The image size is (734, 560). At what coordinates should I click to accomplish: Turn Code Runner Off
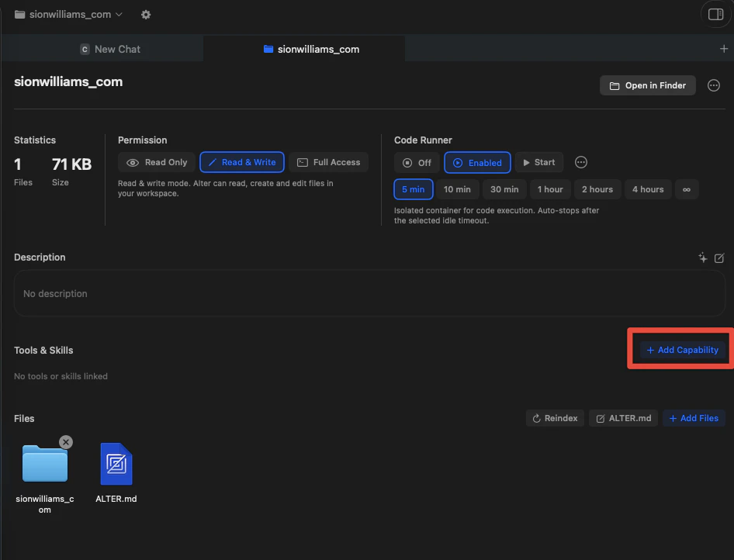(417, 163)
